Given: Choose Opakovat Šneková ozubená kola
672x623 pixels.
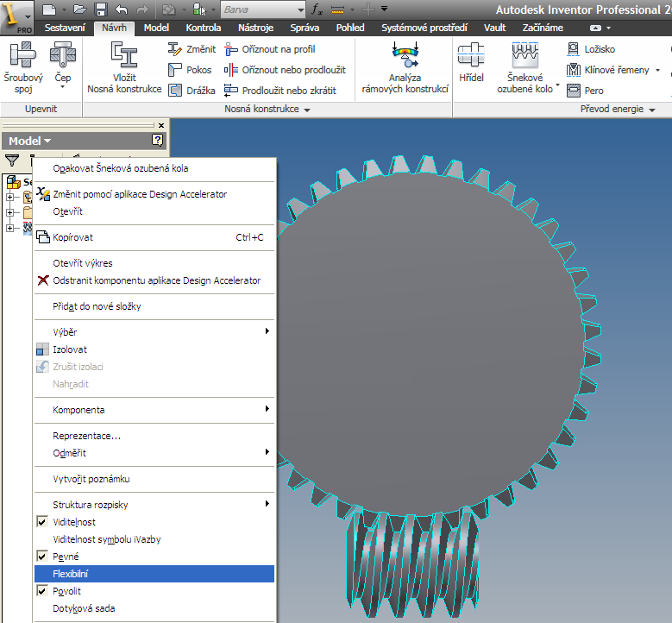Looking at the screenshot, I should (x=154, y=168).
